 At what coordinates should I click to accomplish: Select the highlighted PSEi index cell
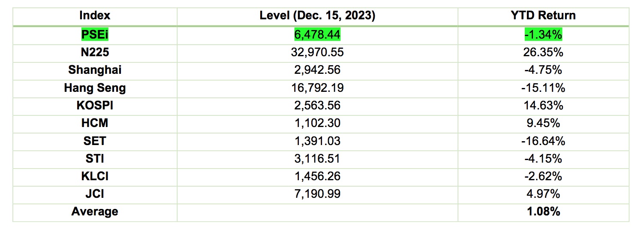tap(95, 34)
